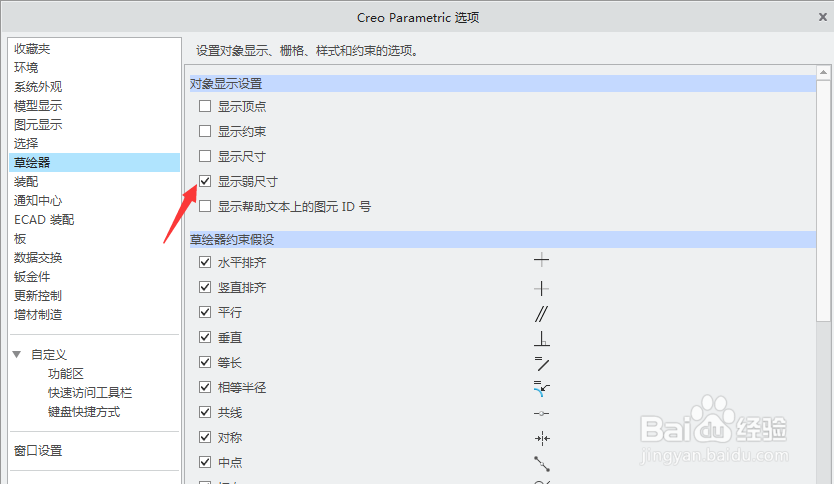Uncheck the 等长 constraint checkbox

(205, 362)
